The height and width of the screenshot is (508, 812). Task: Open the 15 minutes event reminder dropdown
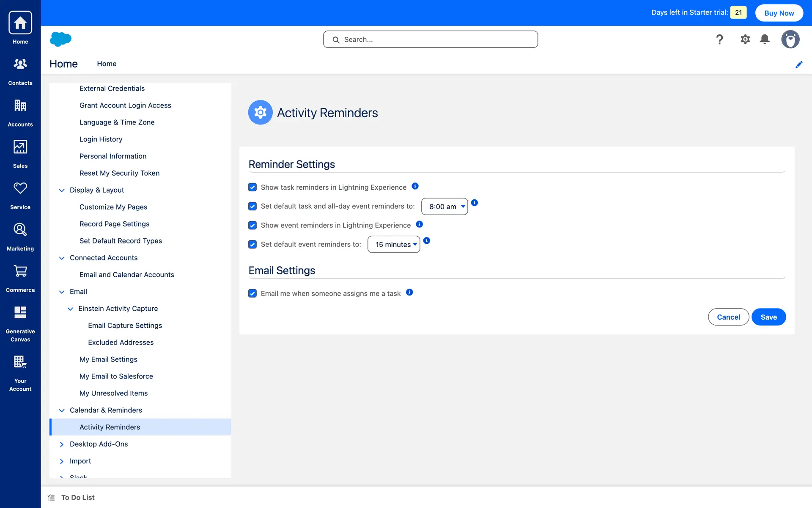coord(394,244)
